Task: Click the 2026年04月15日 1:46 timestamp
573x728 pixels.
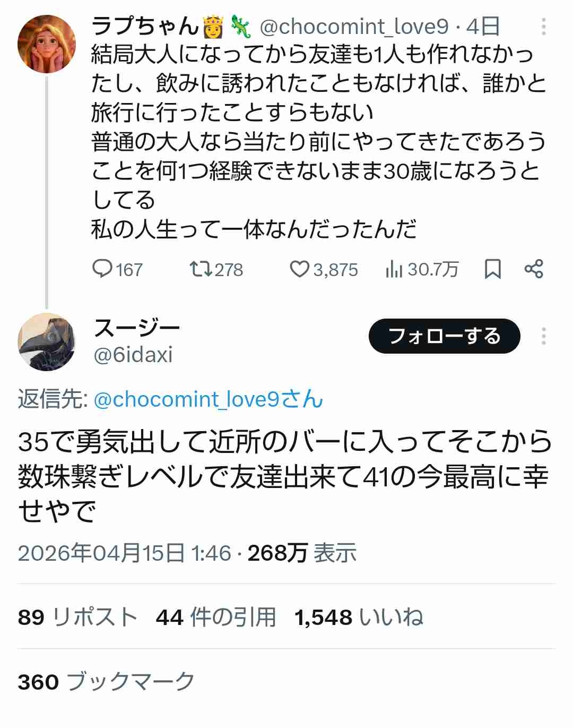Action: pyautogui.click(x=125, y=553)
